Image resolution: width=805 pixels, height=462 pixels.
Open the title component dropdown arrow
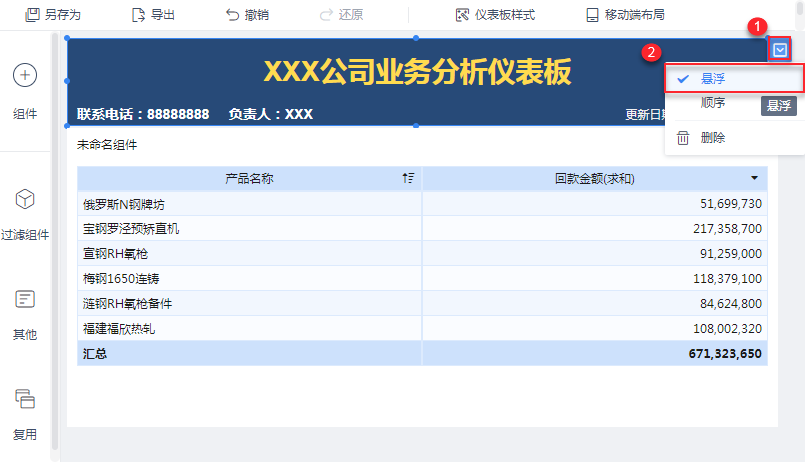tap(780, 50)
